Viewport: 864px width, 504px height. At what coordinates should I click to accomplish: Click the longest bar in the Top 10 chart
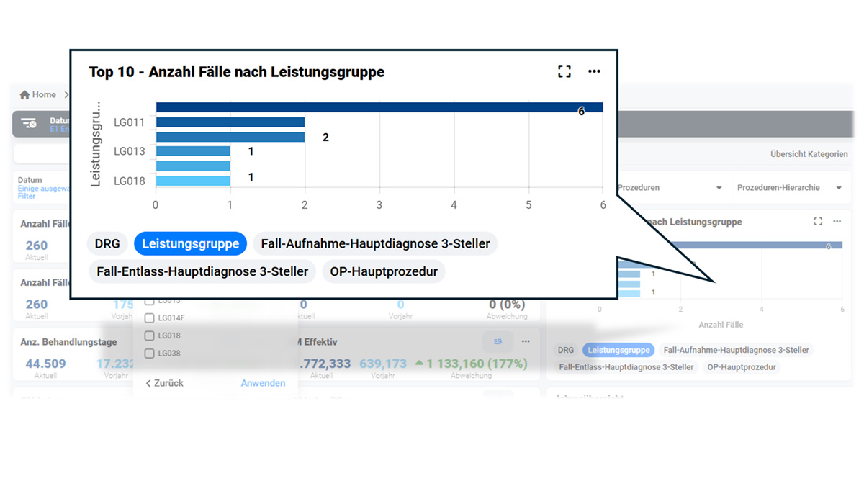tap(374, 106)
